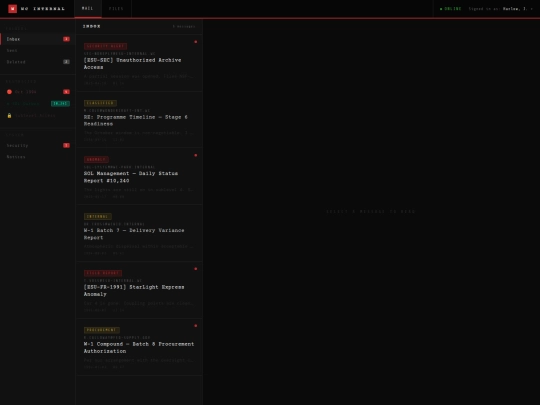This screenshot has width=540, height=405.
Task: Click the red circle icon beside Oct 1986
Action: 9,92
